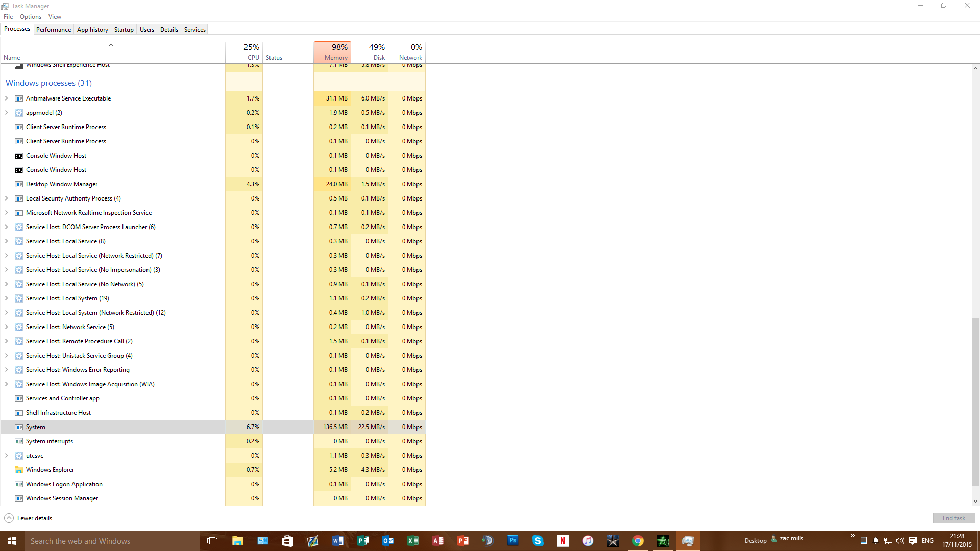Screen dimensions: 980x551
Task: Launch Skype from the taskbar
Action: (x=537, y=541)
